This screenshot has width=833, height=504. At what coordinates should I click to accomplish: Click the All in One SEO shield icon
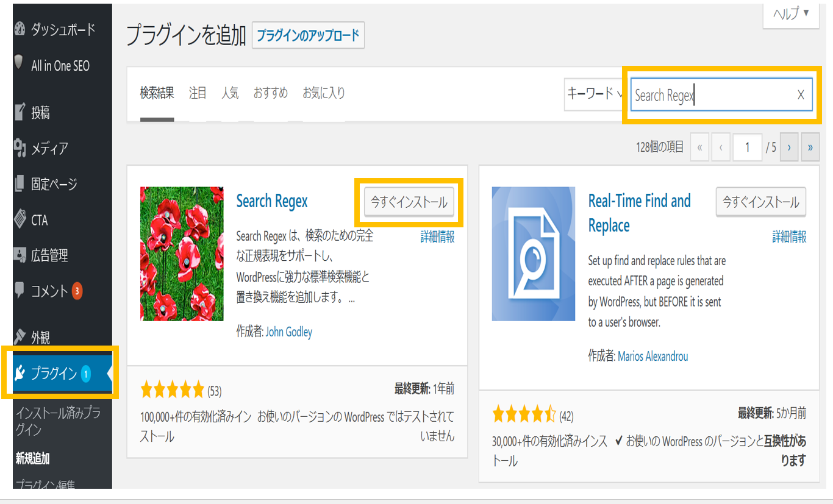point(19,62)
